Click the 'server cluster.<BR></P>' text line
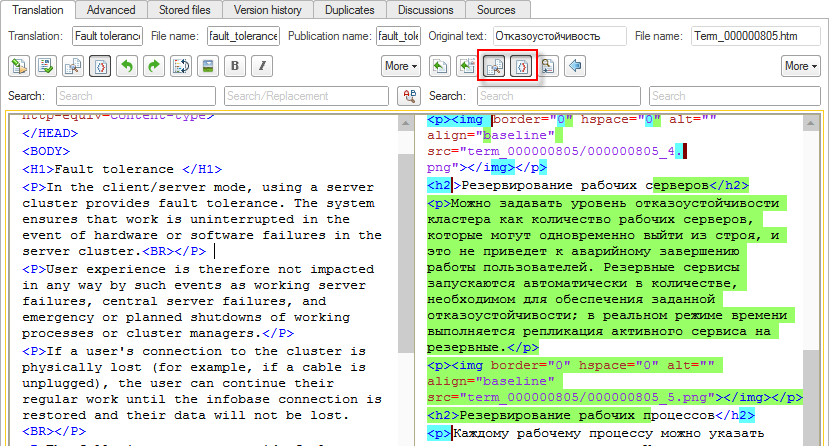 [x=114, y=251]
